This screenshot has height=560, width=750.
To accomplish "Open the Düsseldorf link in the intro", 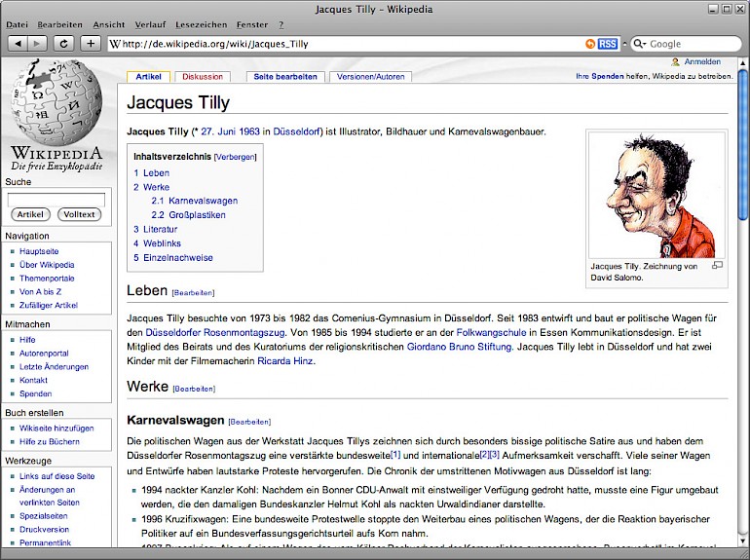I will (296, 131).
